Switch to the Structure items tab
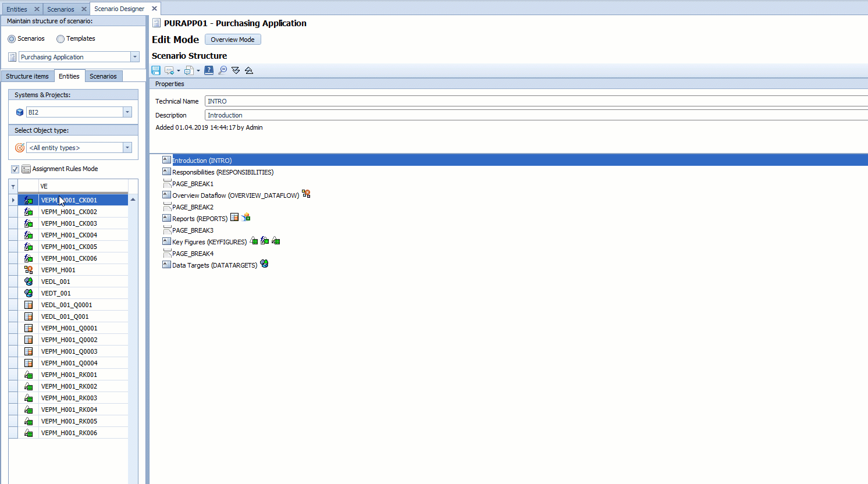Viewport: 868px width, 484px height. (x=27, y=76)
